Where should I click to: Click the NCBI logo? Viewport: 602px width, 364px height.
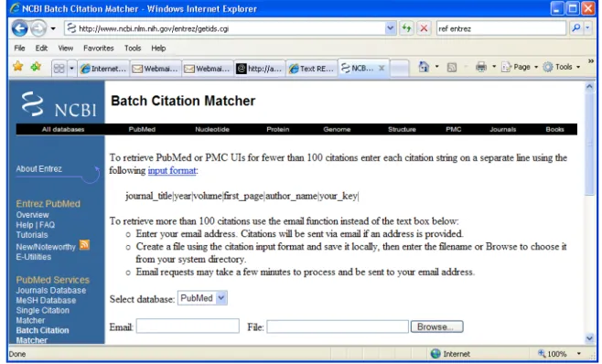[x=59, y=104]
